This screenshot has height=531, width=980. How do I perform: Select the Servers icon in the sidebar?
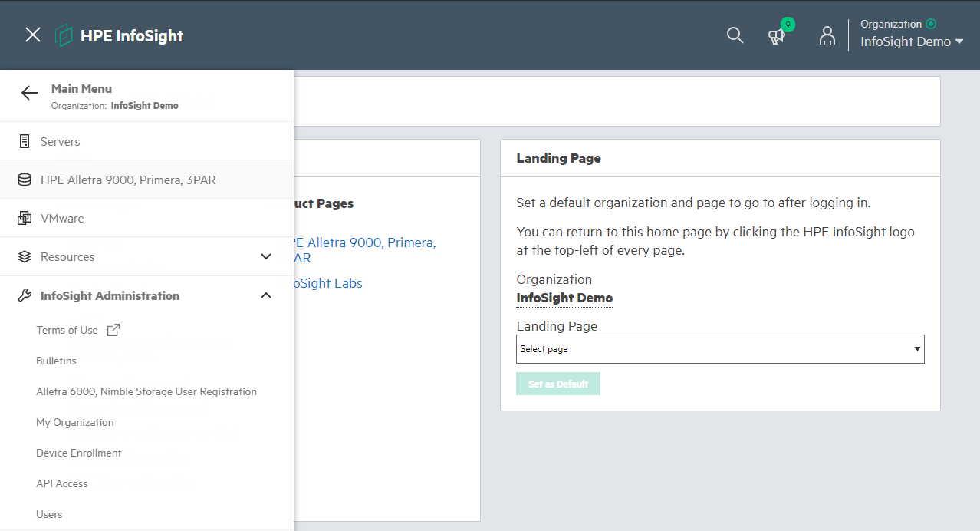pos(24,141)
